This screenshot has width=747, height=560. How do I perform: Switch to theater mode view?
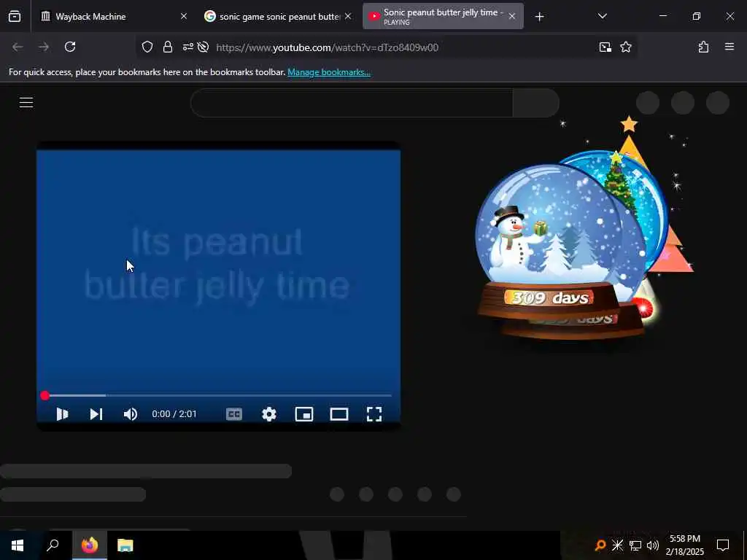(339, 414)
